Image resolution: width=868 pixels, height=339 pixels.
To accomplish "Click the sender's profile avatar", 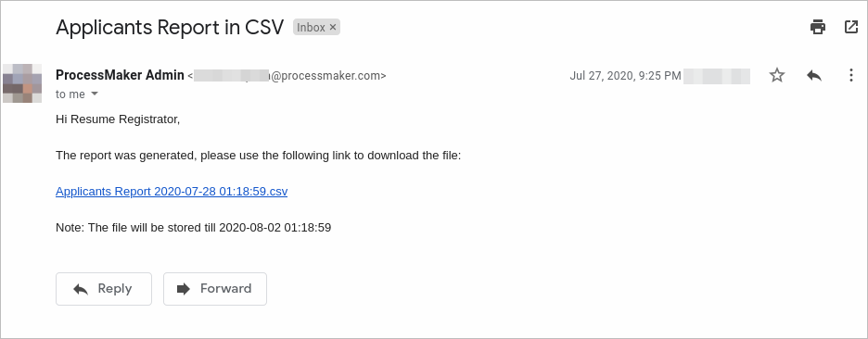I will [22, 83].
